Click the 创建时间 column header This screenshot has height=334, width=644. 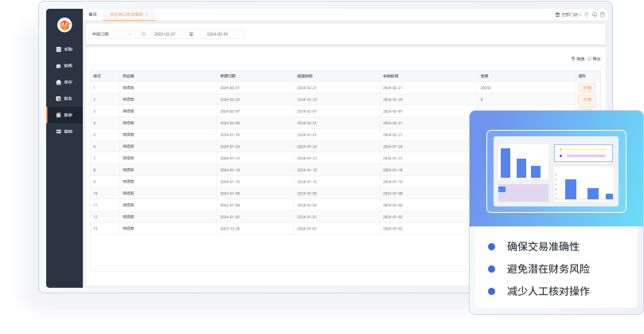[305, 76]
